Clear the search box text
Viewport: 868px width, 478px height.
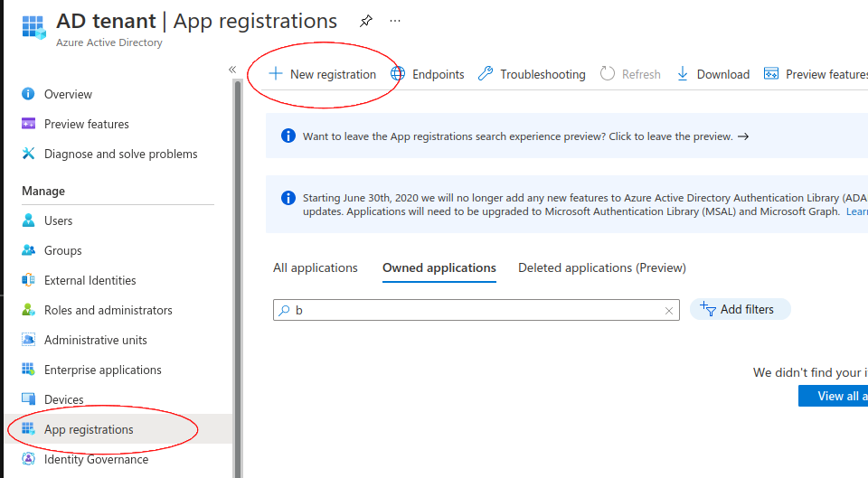[x=669, y=310]
